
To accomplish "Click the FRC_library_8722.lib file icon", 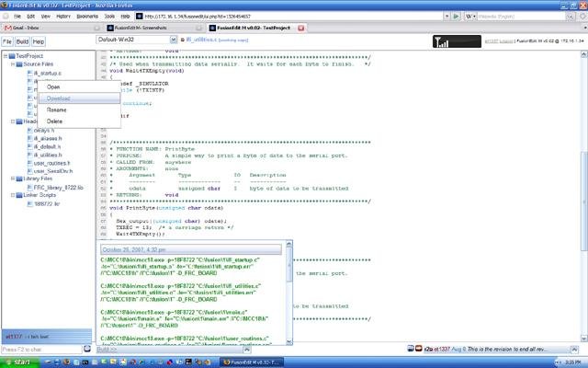I will point(30,188).
